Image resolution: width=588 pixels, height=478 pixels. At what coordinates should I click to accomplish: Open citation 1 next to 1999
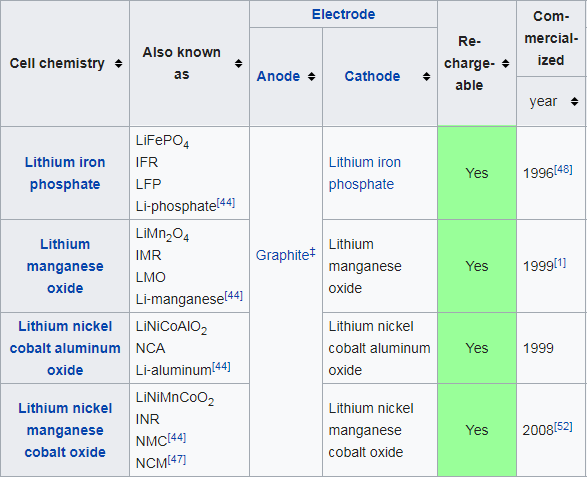tap(560, 263)
